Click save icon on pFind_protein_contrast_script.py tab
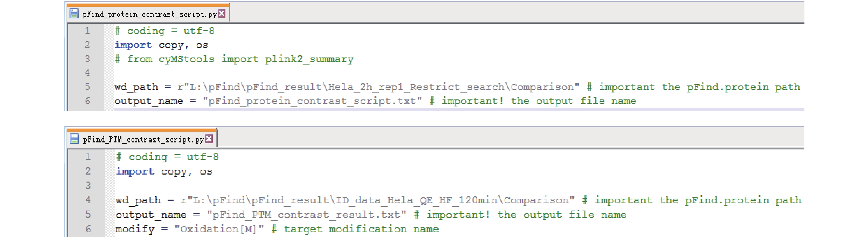The height and width of the screenshot is (238, 868). (74, 13)
